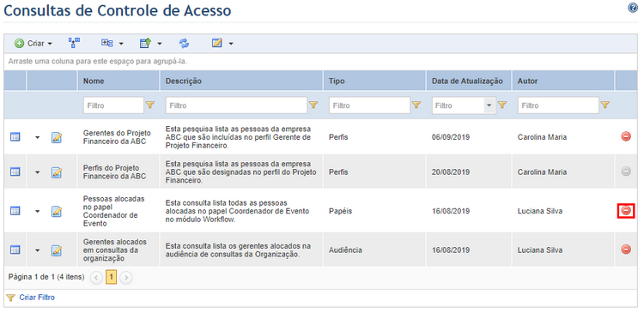Select the Tipo cell 'Papéis'
The width and height of the screenshot is (644, 313).
click(x=340, y=211)
